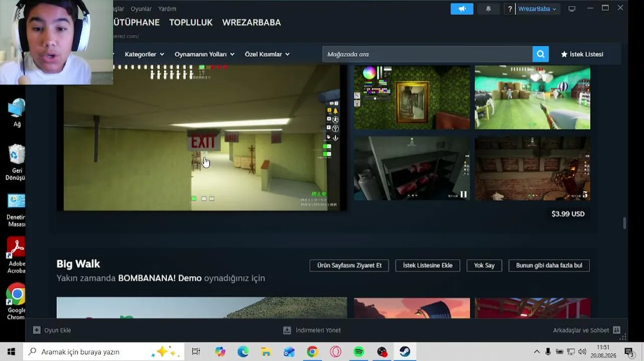Open Copilot from the taskbar
The image size is (644, 361).
220,352
